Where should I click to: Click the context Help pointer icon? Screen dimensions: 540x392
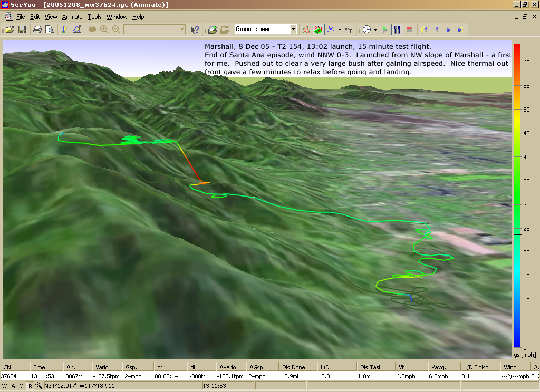(195, 30)
